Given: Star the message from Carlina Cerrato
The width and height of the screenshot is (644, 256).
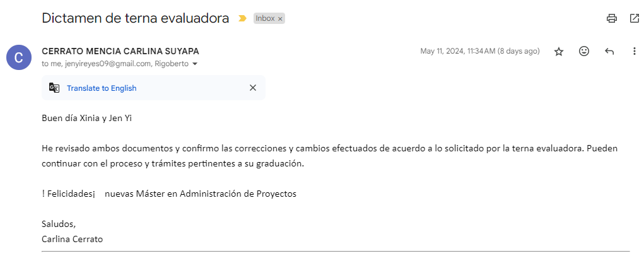Looking at the screenshot, I should [559, 52].
